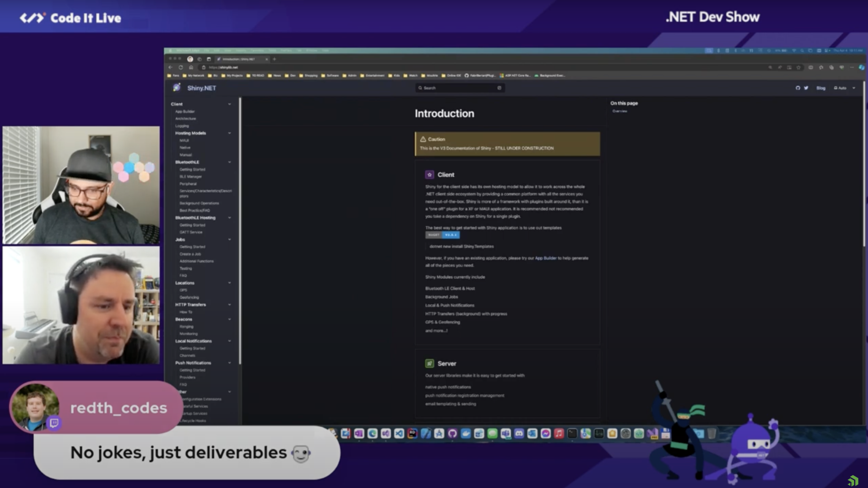Collapse the Client sidebar section

[229, 104]
